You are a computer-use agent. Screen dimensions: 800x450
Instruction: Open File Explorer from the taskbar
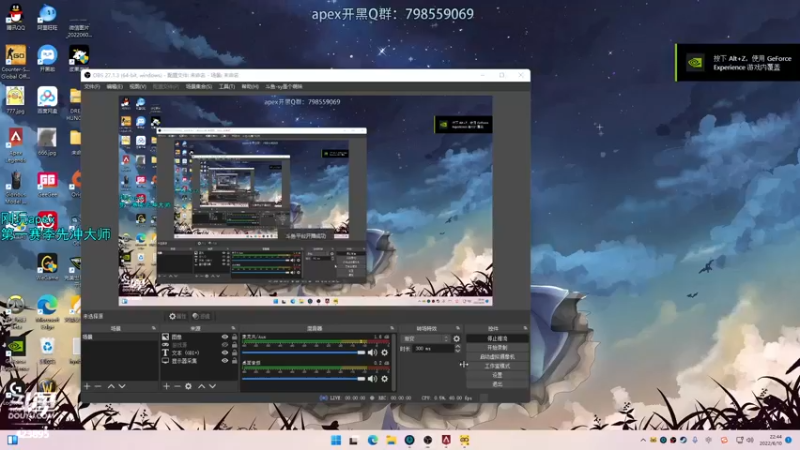[391, 440]
